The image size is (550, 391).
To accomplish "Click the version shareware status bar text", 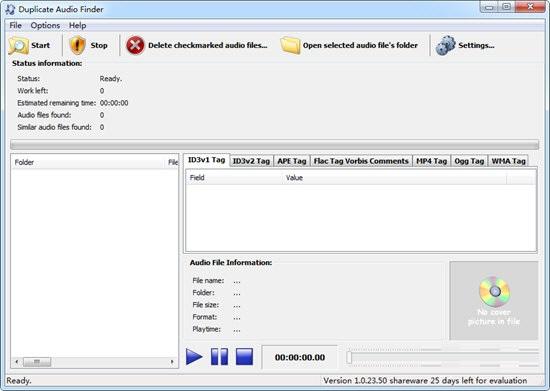I will 425,380.
